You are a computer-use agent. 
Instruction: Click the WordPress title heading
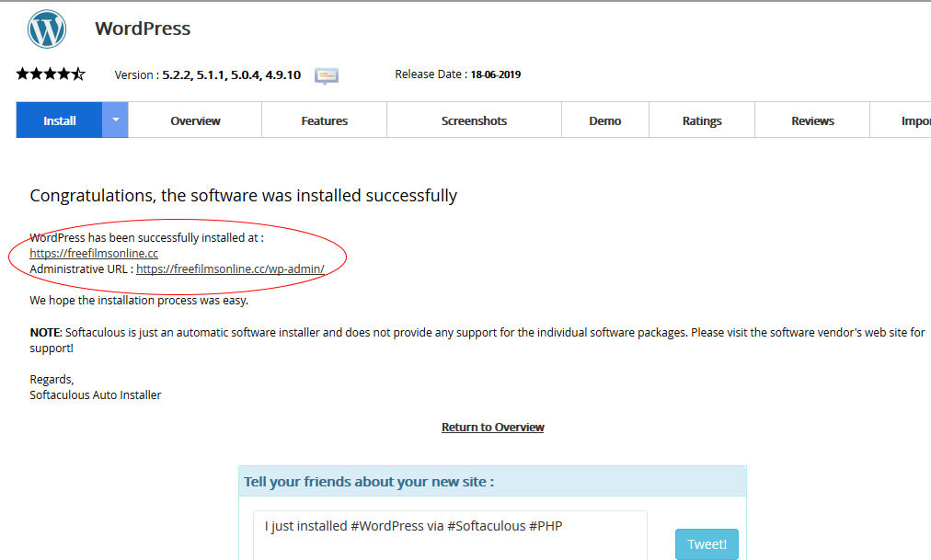click(143, 29)
